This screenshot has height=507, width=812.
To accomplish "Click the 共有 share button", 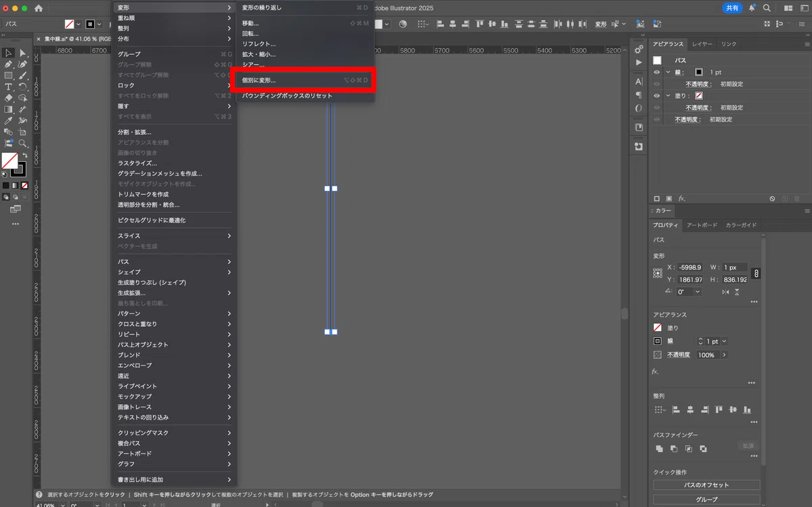I will click(x=732, y=8).
